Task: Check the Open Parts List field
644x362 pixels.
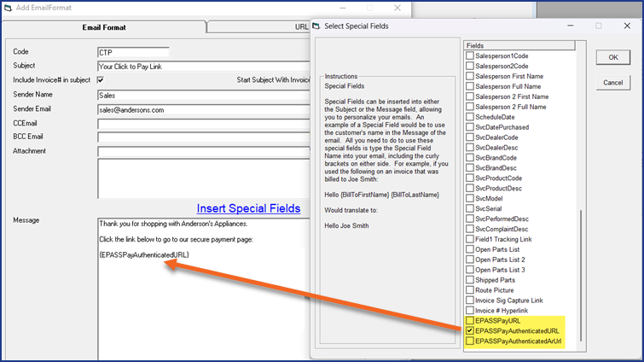Action: click(470, 249)
